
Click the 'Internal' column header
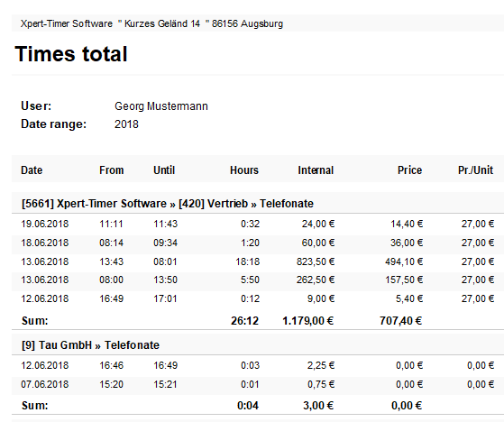pos(316,170)
